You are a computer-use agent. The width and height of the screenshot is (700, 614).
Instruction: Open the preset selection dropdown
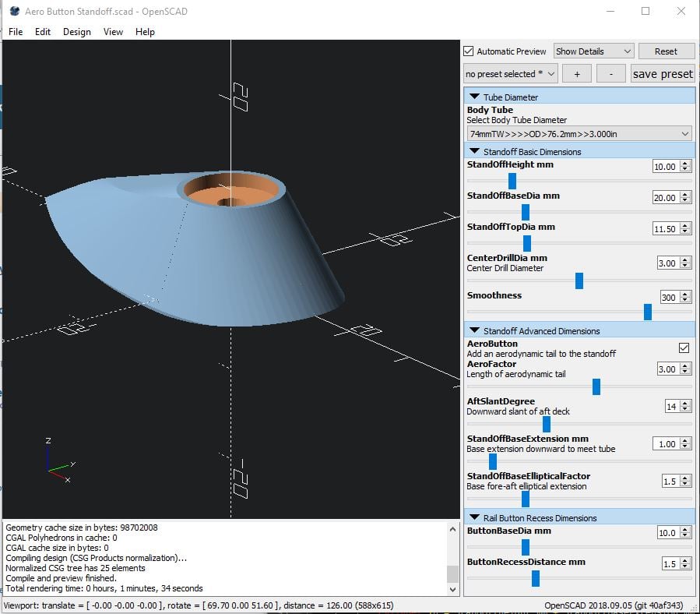tap(510, 74)
